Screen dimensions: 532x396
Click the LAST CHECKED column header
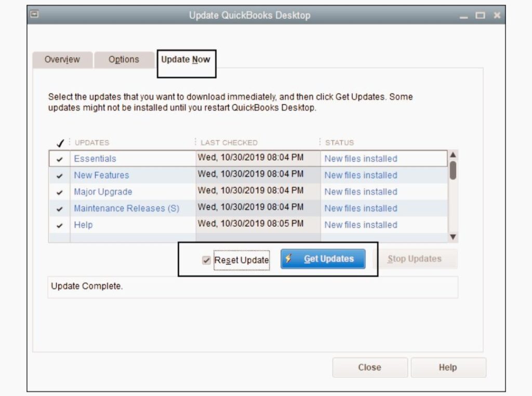[229, 142]
